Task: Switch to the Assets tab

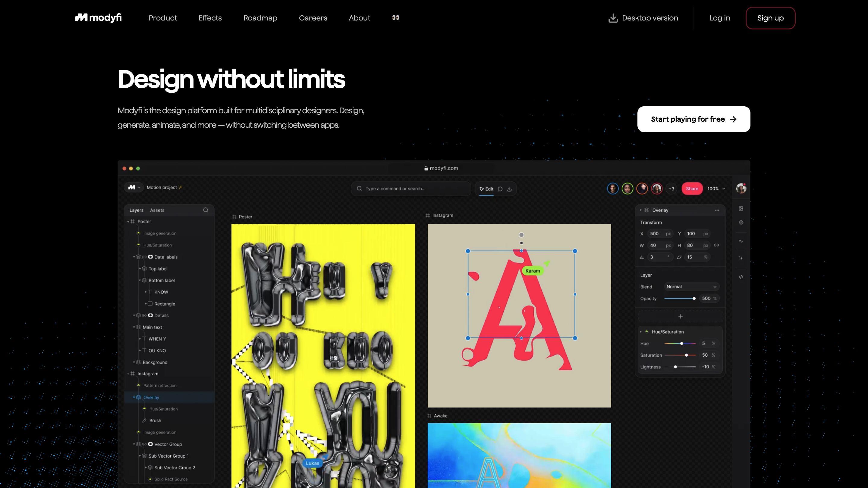Action: (x=157, y=210)
